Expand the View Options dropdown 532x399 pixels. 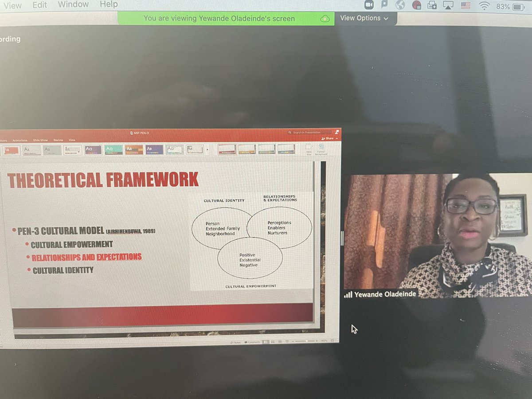click(364, 18)
